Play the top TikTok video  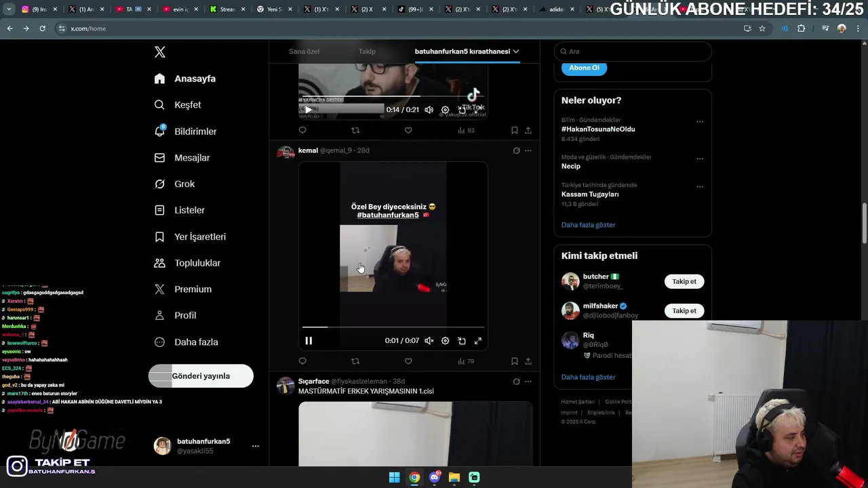[x=309, y=110]
